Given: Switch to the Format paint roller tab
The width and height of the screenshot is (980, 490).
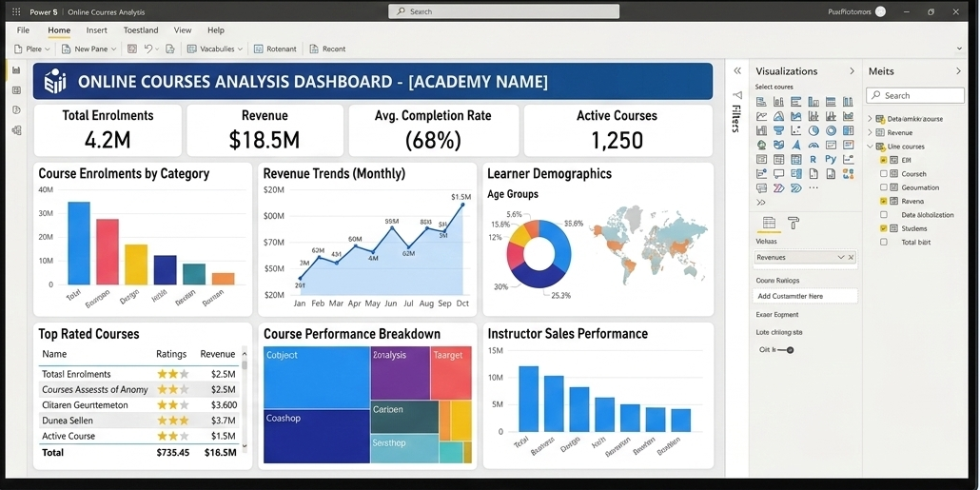Looking at the screenshot, I should (794, 224).
